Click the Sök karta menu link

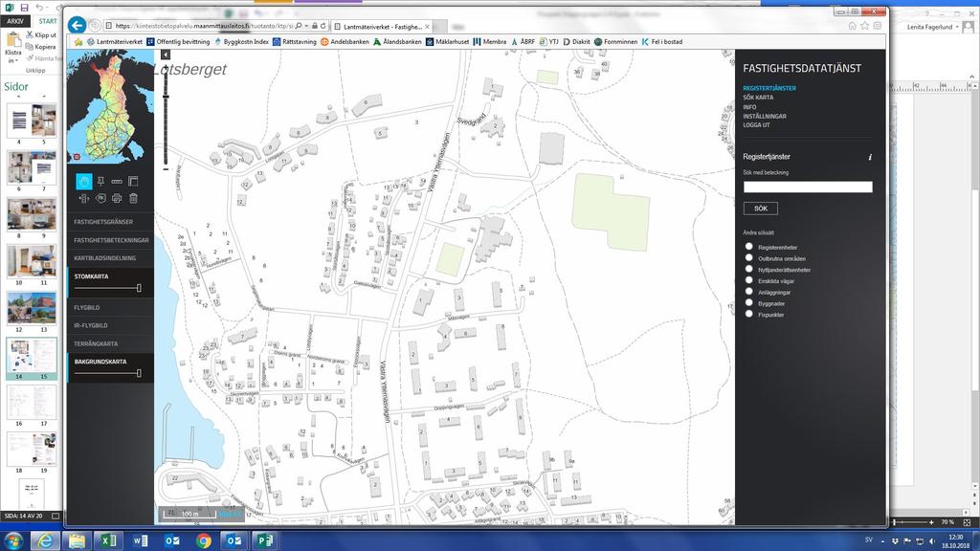tap(758, 98)
